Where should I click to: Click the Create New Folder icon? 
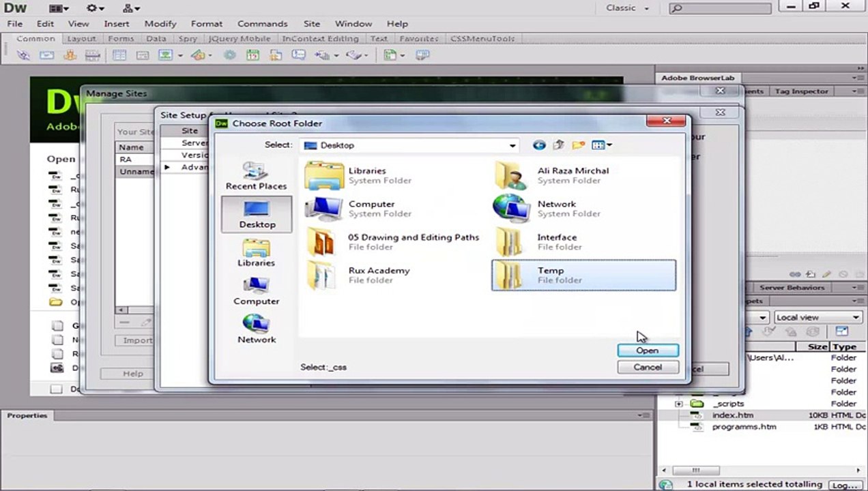(579, 145)
